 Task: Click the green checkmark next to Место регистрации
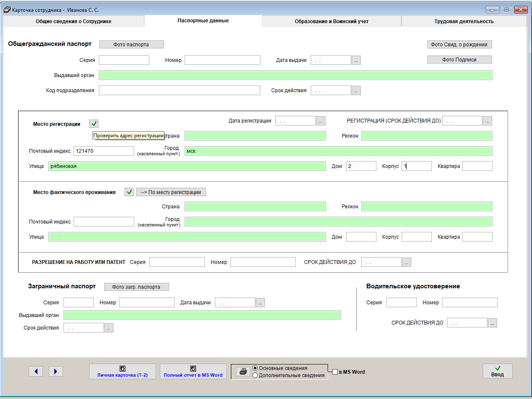(94, 124)
